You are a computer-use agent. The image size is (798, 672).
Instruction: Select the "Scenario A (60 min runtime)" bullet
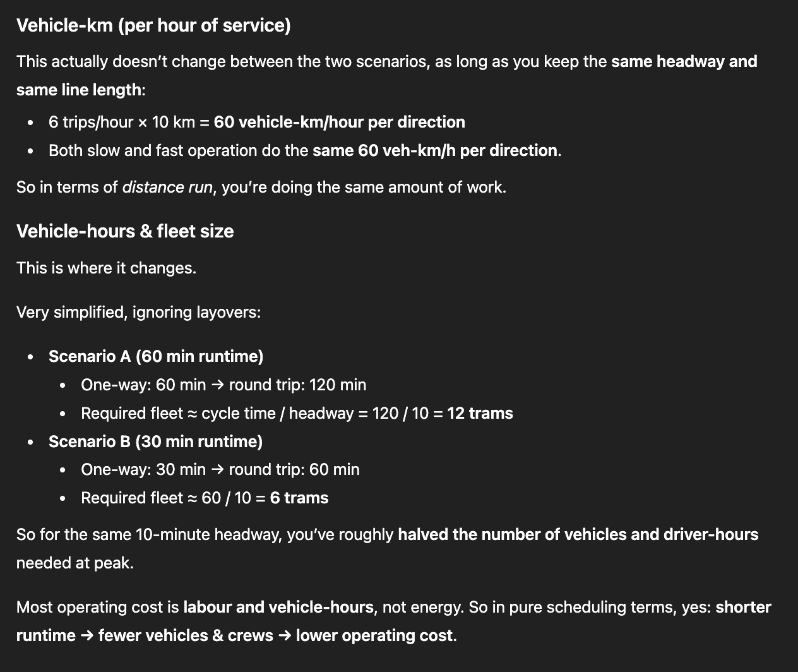pos(156,356)
